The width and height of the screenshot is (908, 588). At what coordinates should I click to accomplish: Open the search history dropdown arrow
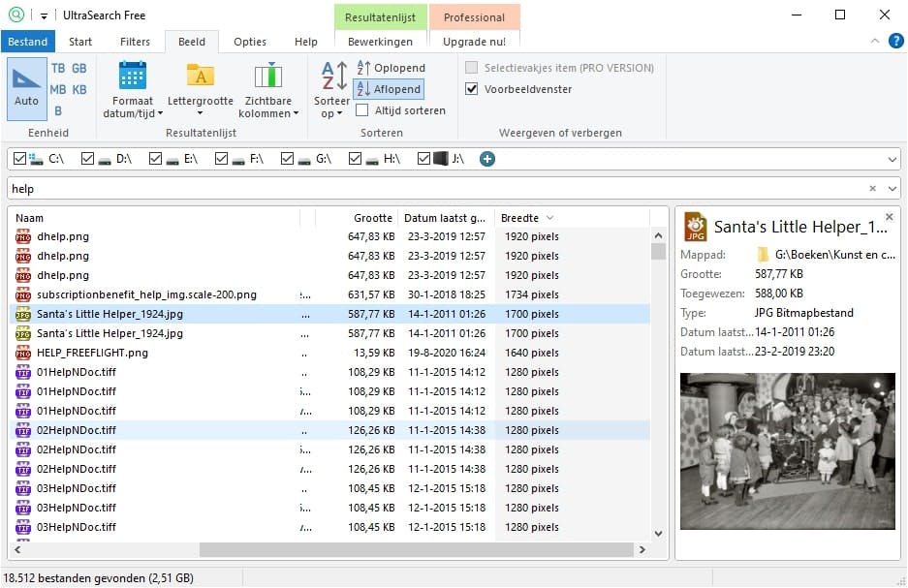point(892,189)
